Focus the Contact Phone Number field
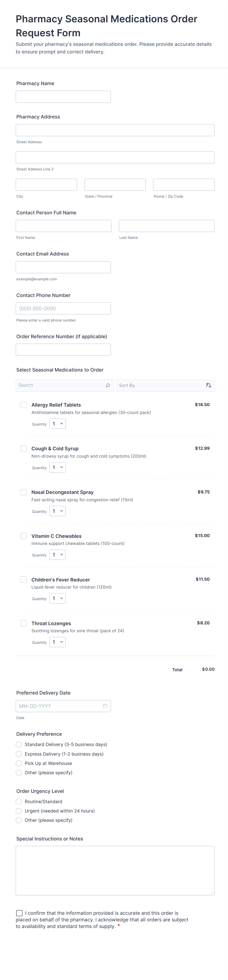 [x=63, y=309]
